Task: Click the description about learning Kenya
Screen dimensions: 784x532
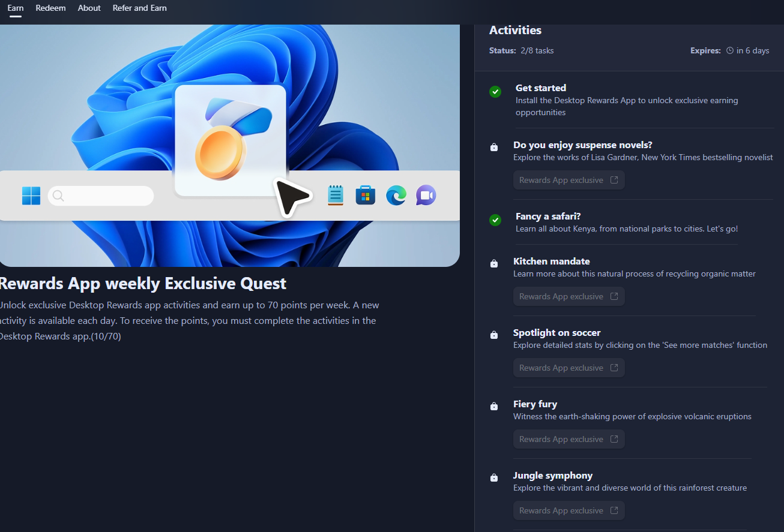Action: tap(627, 229)
